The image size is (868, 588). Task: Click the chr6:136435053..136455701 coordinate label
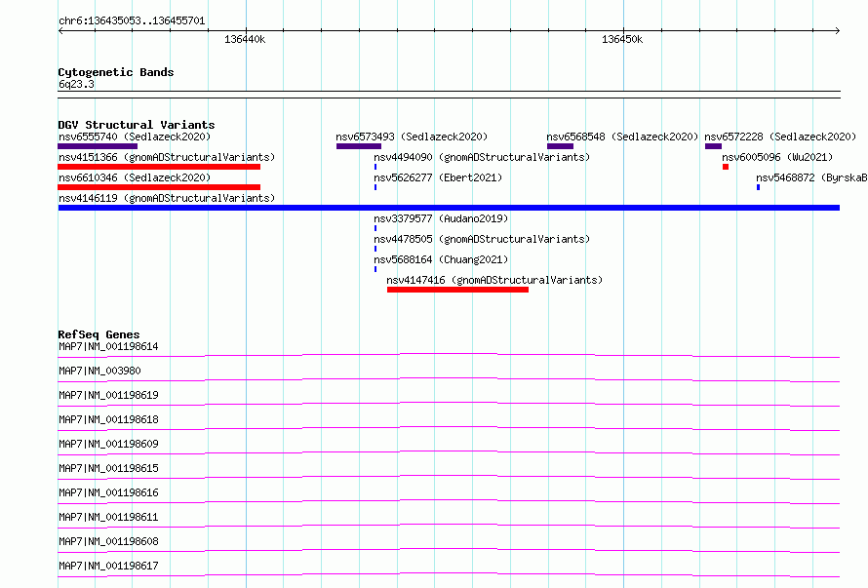(132, 20)
